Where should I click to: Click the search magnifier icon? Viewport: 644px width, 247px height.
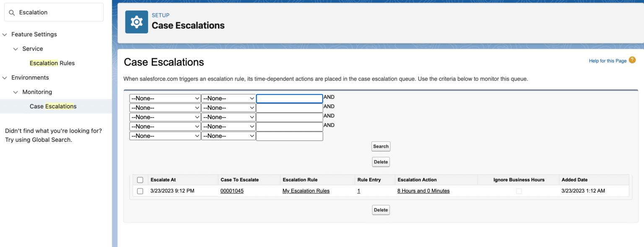pyautogui.click(x=12, y=13)
